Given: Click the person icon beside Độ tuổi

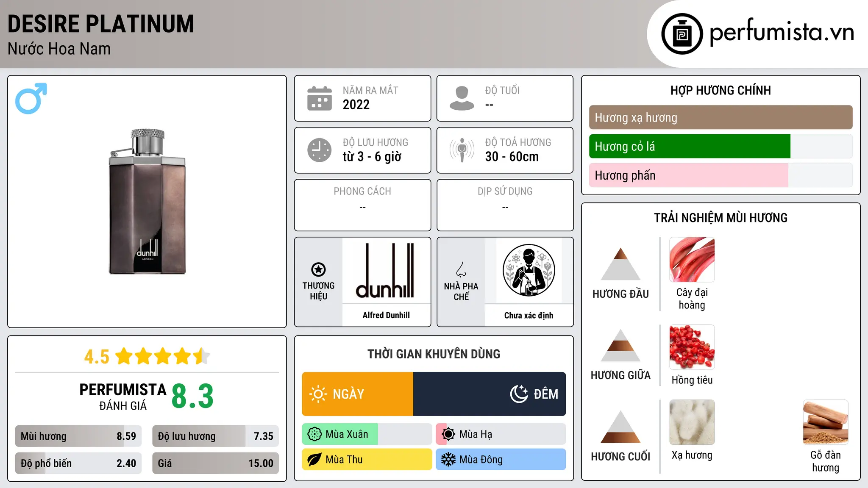Looking at the screenshot, I should (462, 98).
